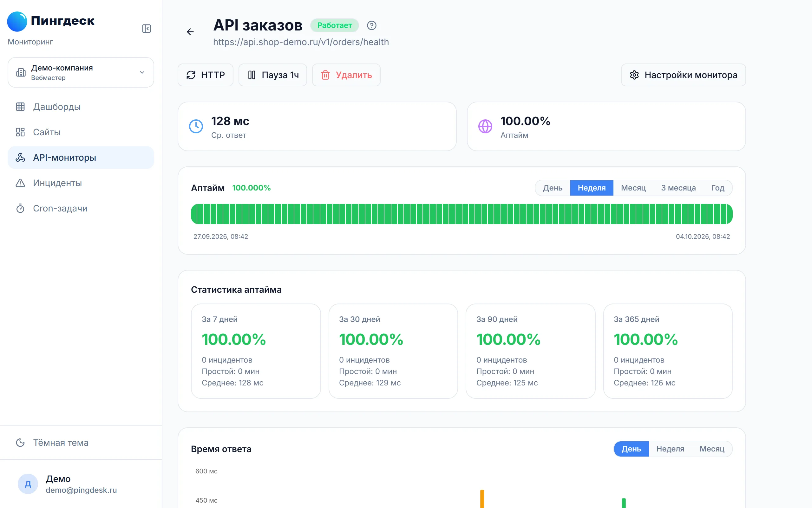Click the За 90 дней card
Screen dimensions: 812x508
pos(530,351)
